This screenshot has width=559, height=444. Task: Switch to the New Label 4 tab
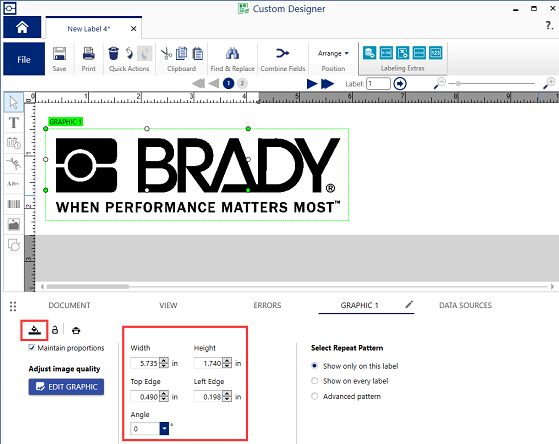coord(89,29)
